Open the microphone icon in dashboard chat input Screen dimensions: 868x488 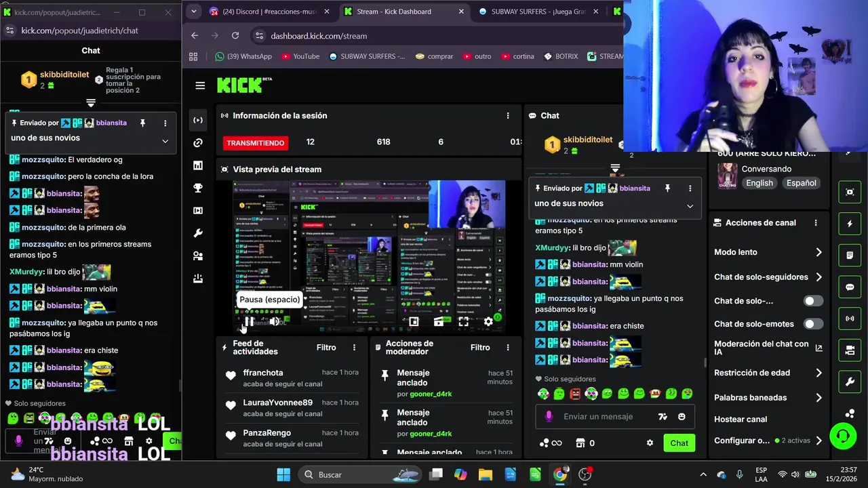tap(549, 417)
